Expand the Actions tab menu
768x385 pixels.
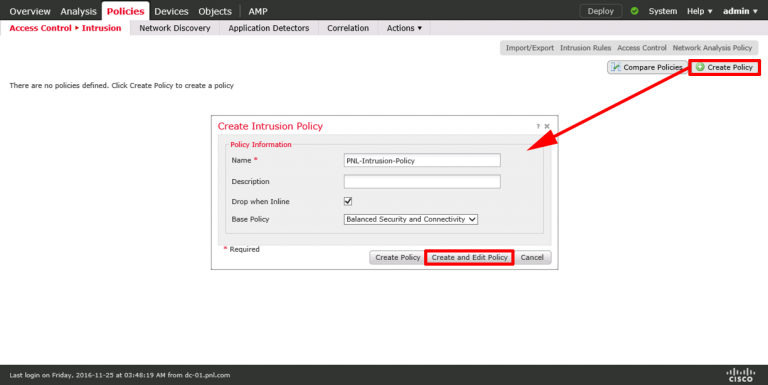pos(404,28)
